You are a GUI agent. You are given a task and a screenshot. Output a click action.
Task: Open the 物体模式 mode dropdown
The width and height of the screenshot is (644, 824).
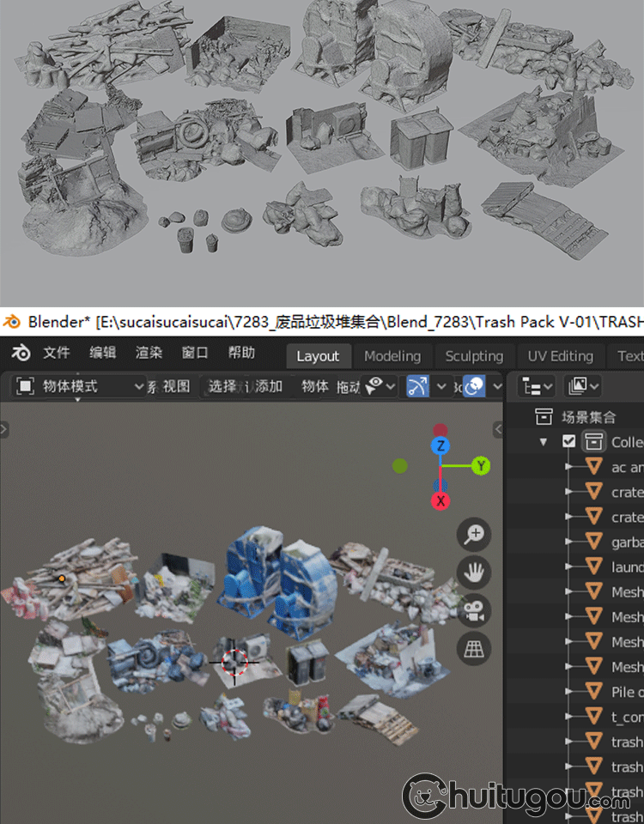coord(78,387)
